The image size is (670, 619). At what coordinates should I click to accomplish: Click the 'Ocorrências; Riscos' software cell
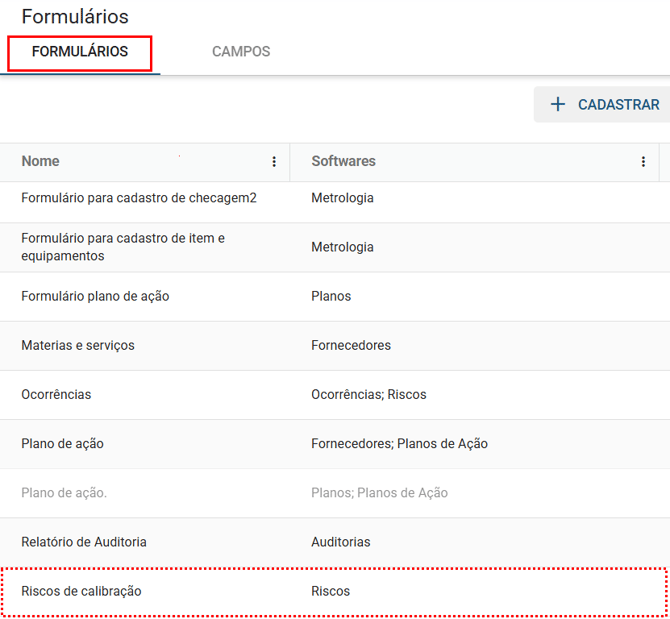(369, 394)
